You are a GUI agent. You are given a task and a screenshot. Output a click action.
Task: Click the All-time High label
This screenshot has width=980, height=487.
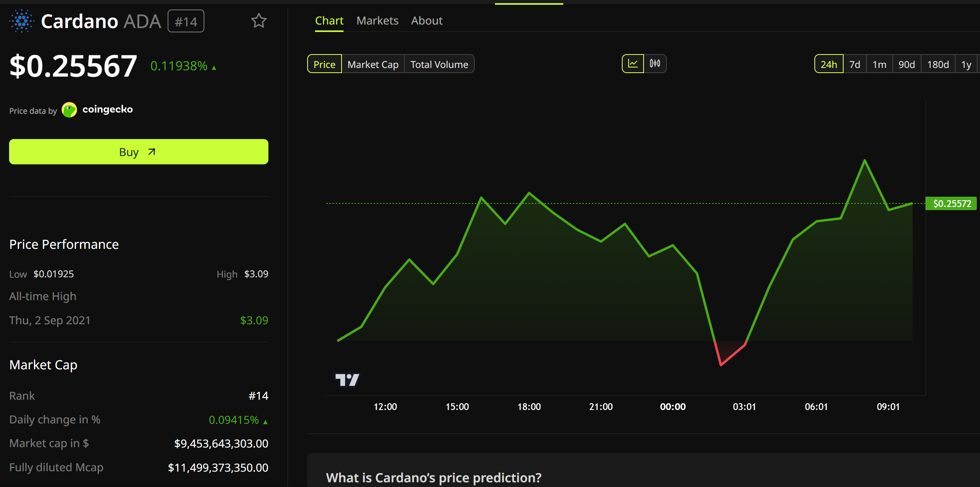[43, 296]
